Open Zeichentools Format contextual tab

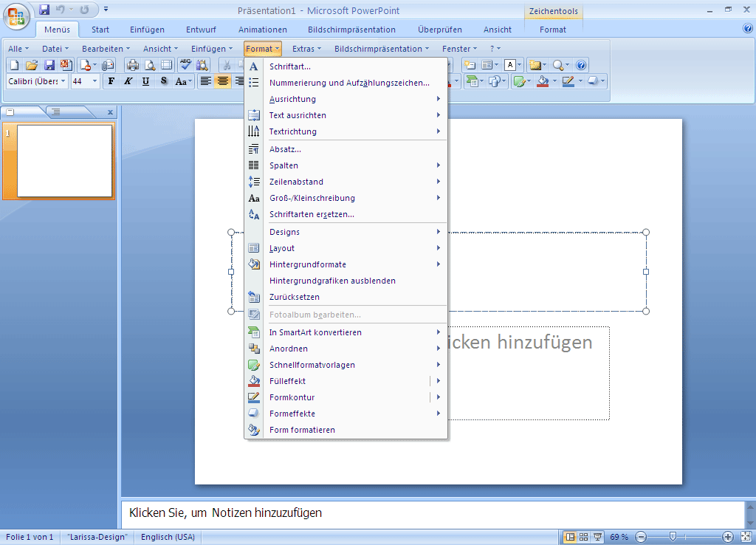point(553,30)
